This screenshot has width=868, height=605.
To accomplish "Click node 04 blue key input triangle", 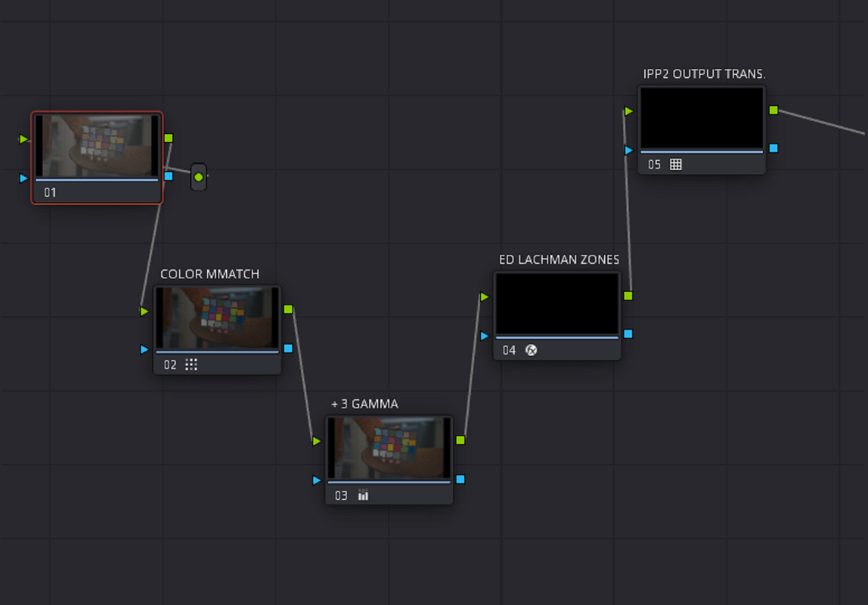I will tap(485, 336).
